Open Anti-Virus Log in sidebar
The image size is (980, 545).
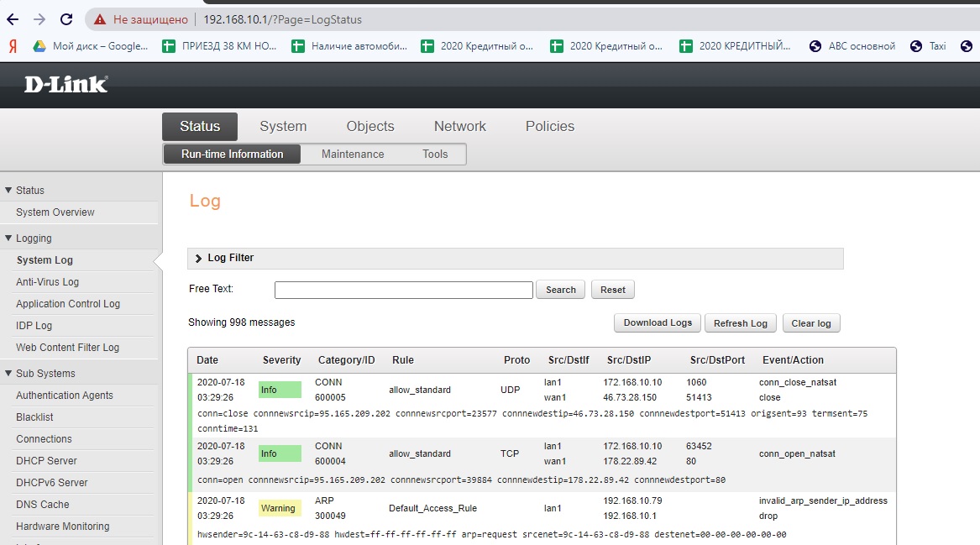pyautogui.click(x=47, y=282)
